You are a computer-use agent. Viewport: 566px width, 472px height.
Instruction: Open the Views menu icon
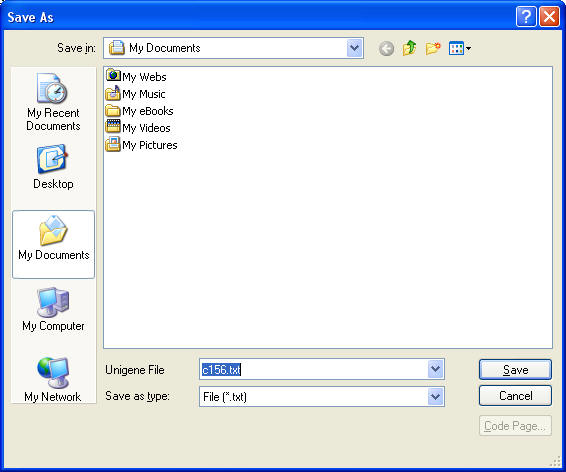point(460,48)
